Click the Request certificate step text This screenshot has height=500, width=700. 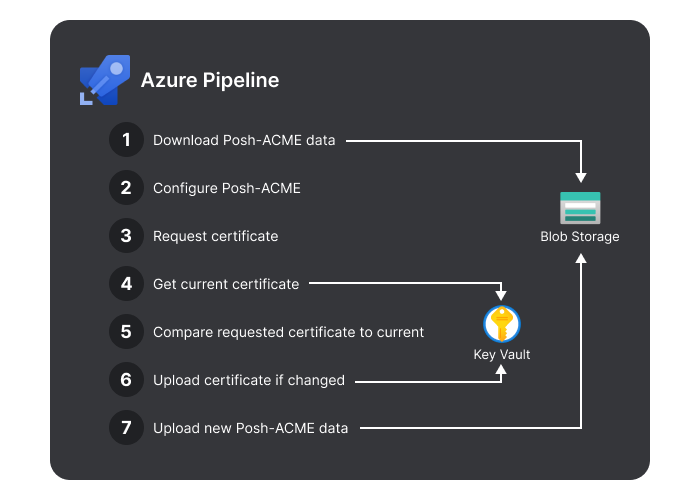(x=215, y=236)
